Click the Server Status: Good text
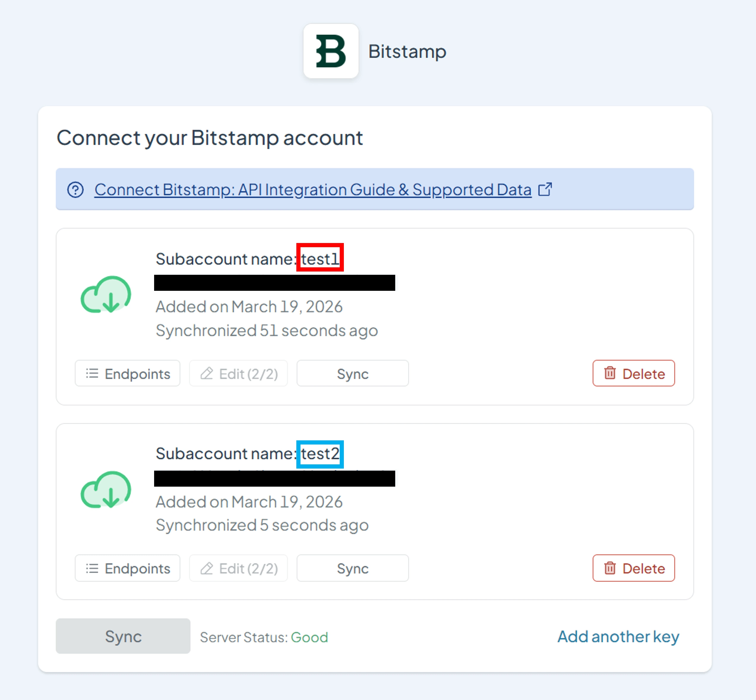Screen dimensions: 756x700 [x=264, y=637]
